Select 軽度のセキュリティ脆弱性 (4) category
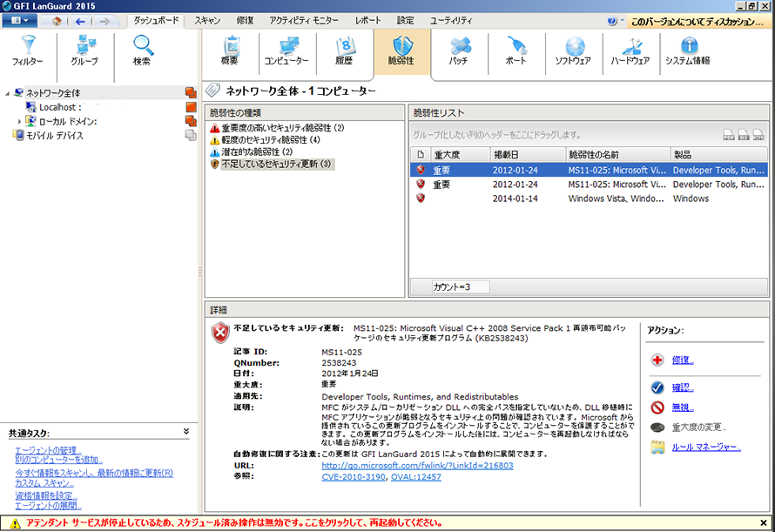 (271, 140)
